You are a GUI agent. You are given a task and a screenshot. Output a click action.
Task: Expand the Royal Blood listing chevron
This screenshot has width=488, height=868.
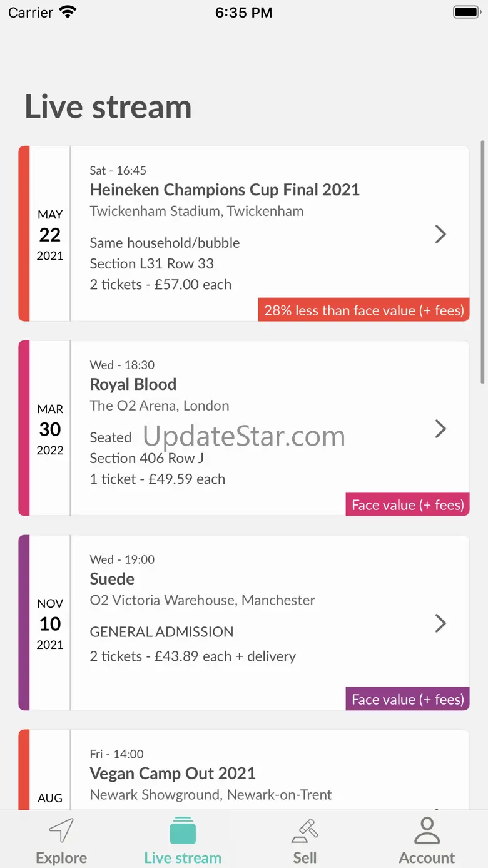click(x=440, y=429)
